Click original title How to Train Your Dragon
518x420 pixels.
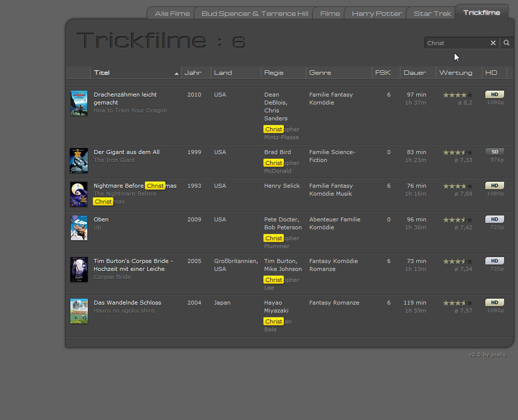[x=130, y=110]
